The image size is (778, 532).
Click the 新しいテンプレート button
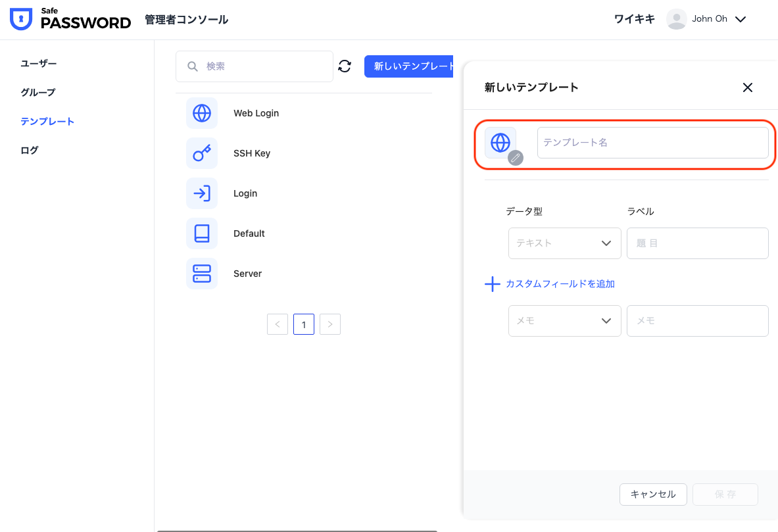click(x=409, y=66)
